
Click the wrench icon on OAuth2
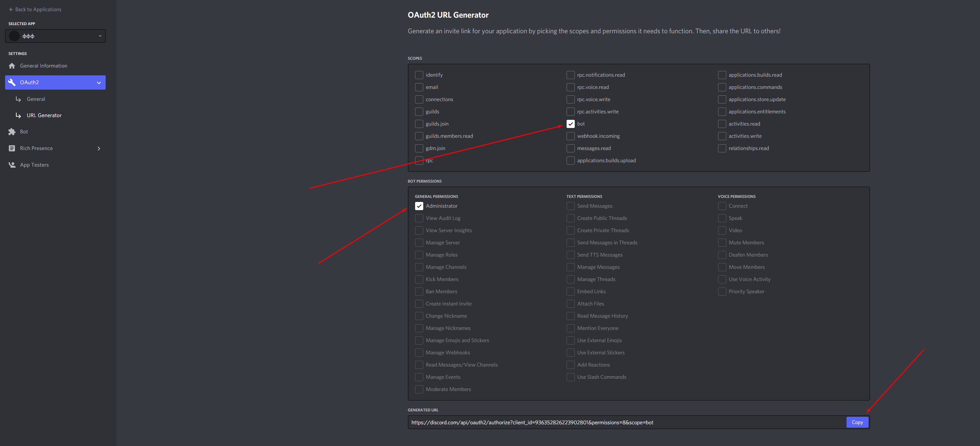coord(12,82)
